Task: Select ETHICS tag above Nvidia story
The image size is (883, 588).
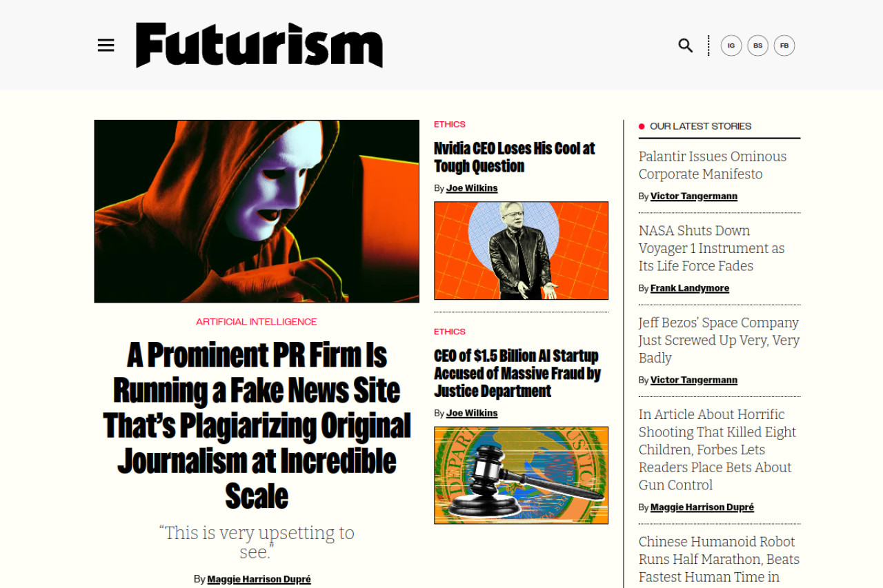Action: point(450,124)
